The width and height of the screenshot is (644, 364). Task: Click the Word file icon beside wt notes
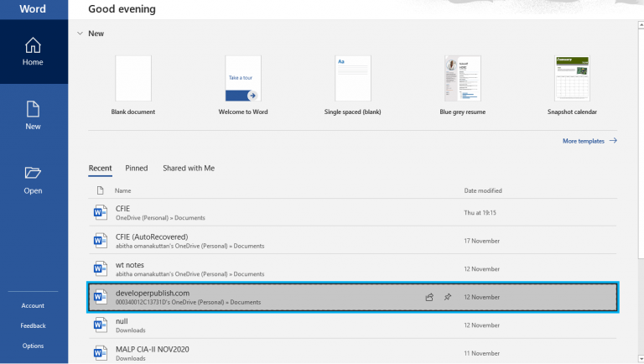pos(100,268)
